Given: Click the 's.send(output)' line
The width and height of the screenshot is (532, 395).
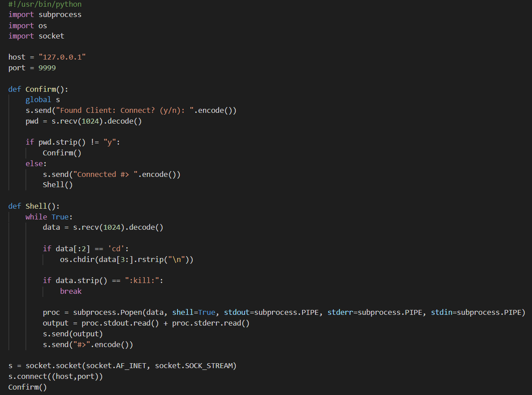Looking at the screenshot, I should click(x=73, y=334).
